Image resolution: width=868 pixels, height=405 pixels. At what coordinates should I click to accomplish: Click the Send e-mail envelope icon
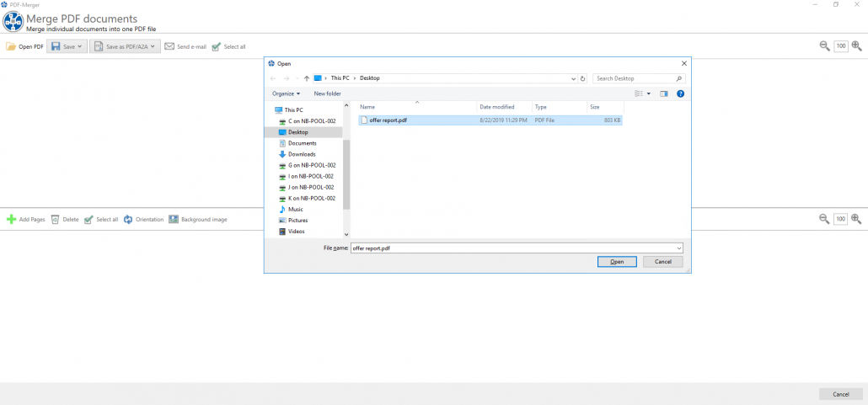(169, 46)
